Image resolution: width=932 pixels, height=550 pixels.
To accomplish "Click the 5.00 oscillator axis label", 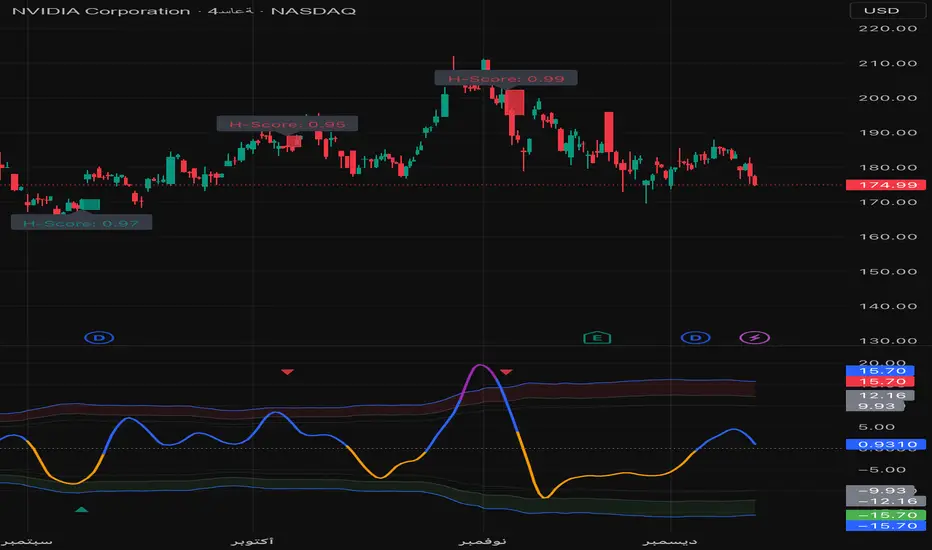I will (x=876, y=427).
